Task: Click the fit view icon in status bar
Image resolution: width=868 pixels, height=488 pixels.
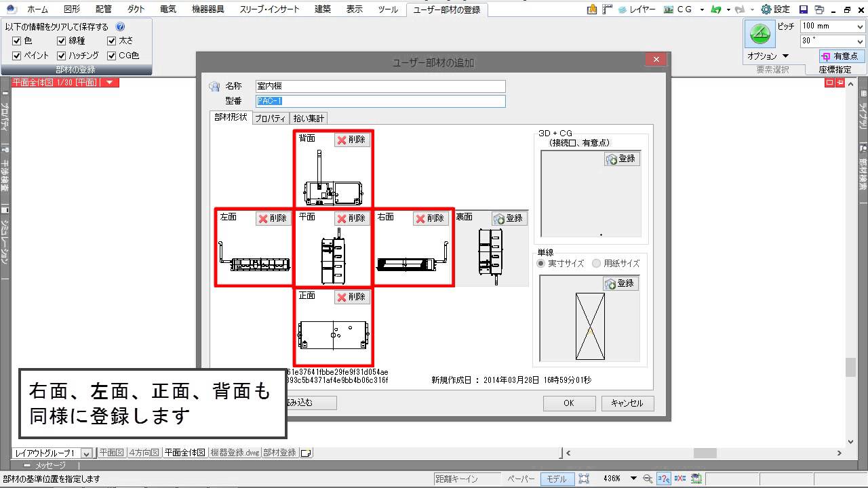Action: tap(584, 479)
